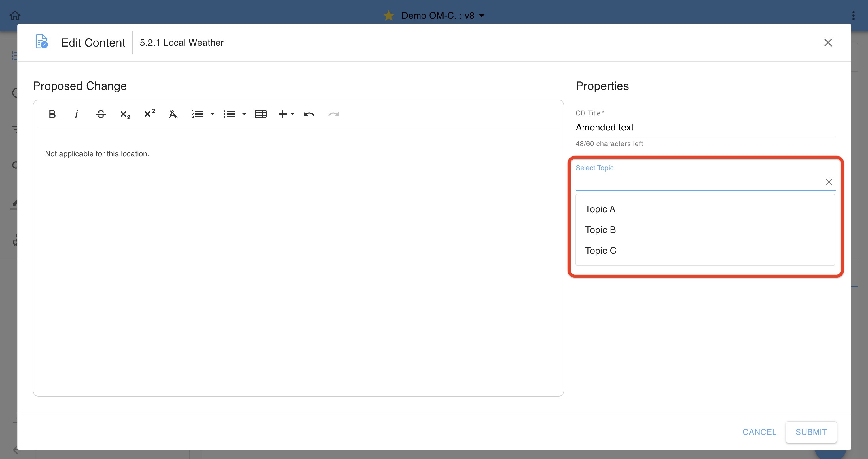Open bulleted list style dropdown arrow

coord(244,114)
